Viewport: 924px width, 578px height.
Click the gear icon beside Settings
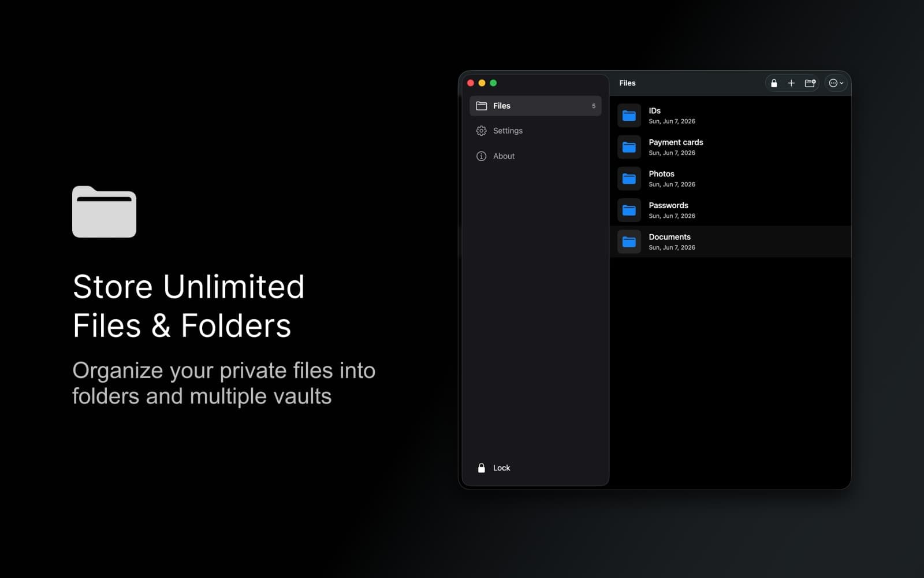[x=481, y=131]
